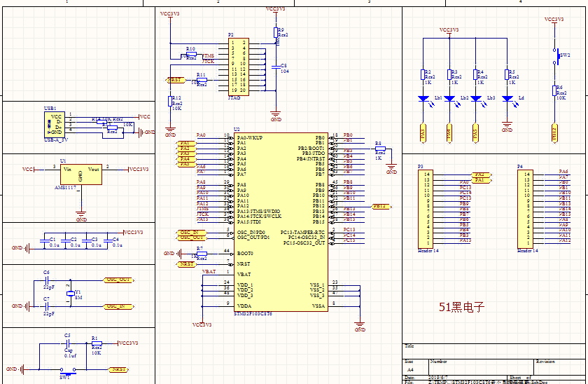The height and width of the screenshot is (384, 588).
Task: Click the 'VDDA' pin name on U2
Action: [x=244, y=306]
